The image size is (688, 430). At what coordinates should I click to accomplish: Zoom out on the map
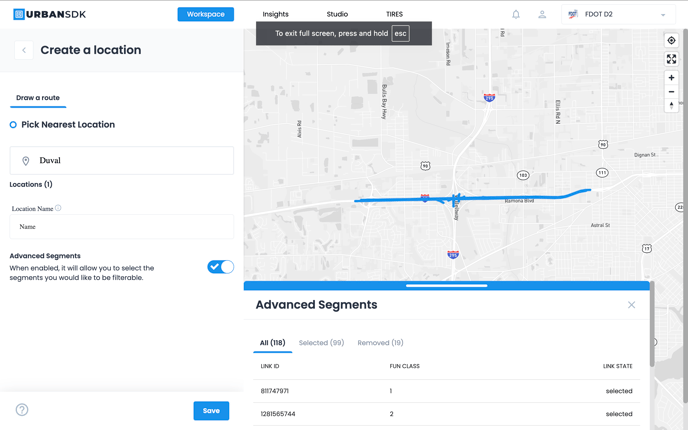pos(671,92)
